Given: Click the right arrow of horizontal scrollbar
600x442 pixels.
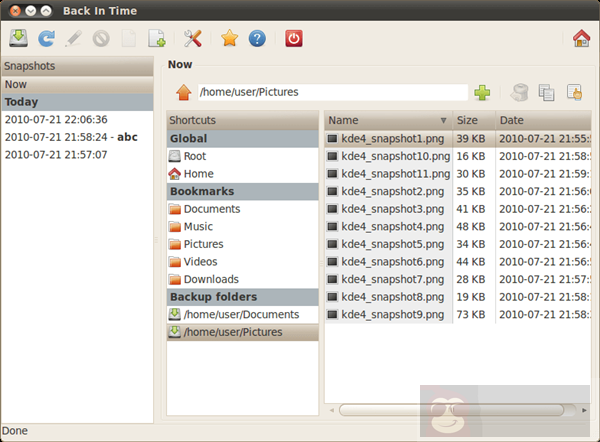Looking at the screenshot, I should (584, 410).
